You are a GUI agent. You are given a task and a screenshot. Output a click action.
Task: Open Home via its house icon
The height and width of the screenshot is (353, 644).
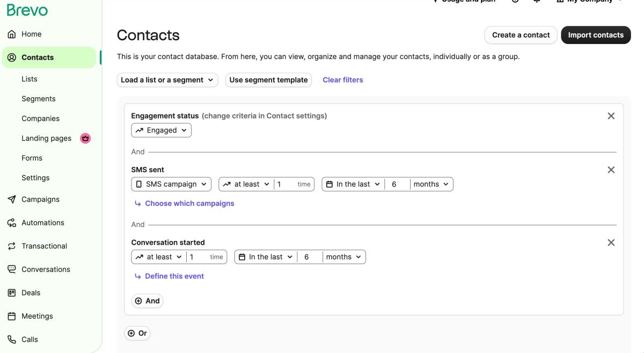pos(12,34)
